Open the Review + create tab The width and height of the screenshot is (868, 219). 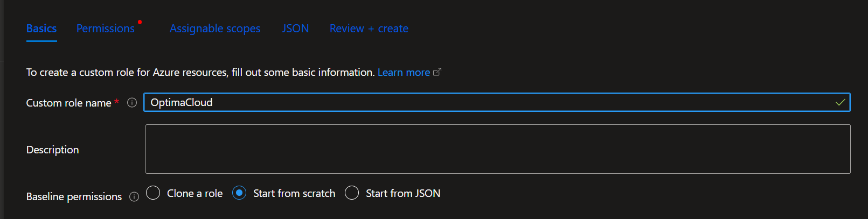point(369,29)
